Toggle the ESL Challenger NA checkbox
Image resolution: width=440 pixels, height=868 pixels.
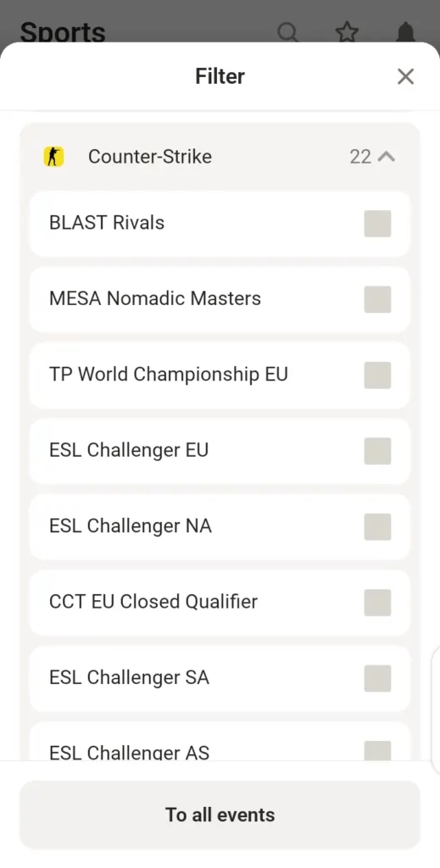pyautogui.click(x=377, y=527)
